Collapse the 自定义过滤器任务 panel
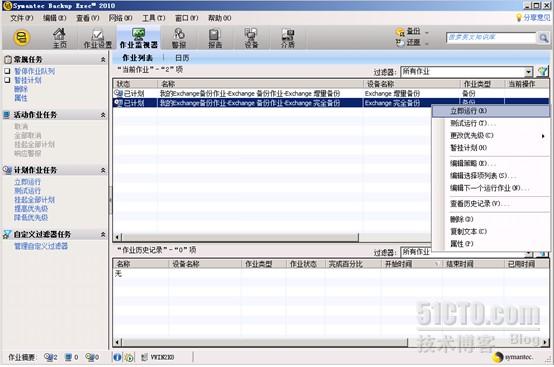554x367 pixels. tap(103, 234)
